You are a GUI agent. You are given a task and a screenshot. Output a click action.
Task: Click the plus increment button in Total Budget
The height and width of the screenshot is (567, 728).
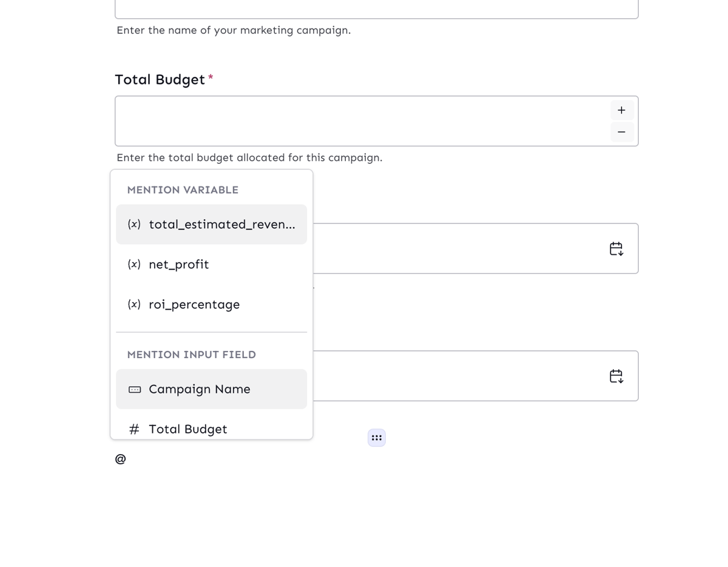[621, 110]
